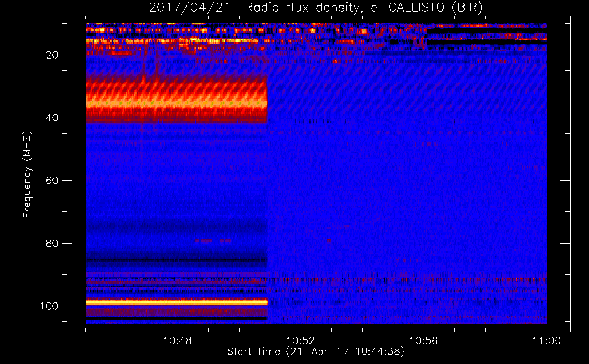Image resolution: width=589 pixels, height=364 pixels.
Task: Click the 10:48 time axis label
Action: (178, 341)
